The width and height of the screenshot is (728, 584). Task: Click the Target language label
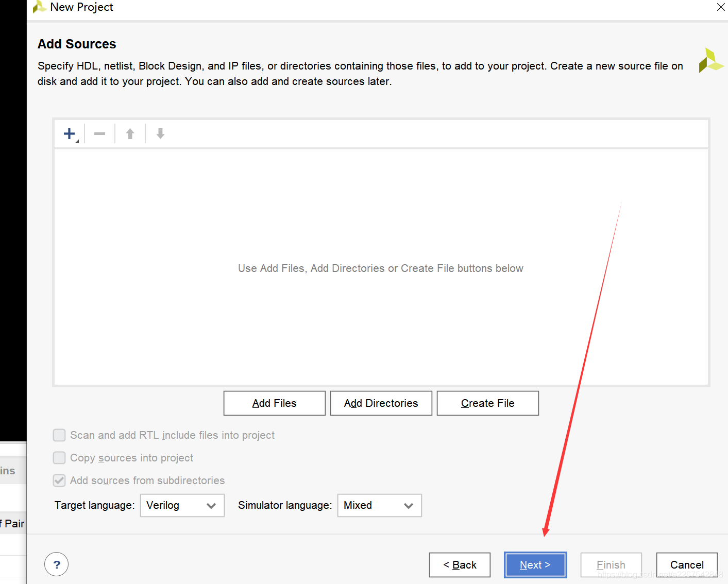[x=95, y=505]
